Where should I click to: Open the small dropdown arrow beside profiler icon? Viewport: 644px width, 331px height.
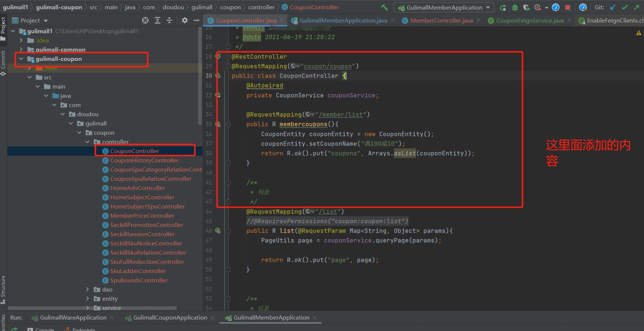tap(546, 7)
